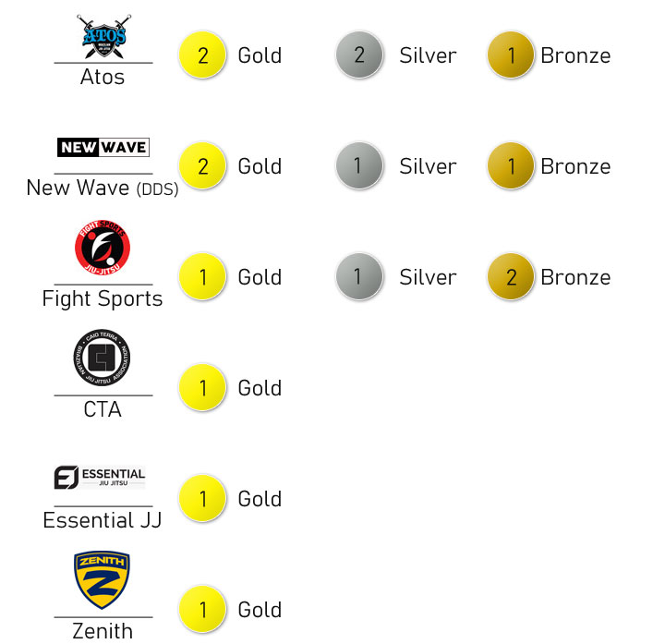Screen dimensions: 665x644
Task: Select the Atos team name
Action: click(103, 77)
